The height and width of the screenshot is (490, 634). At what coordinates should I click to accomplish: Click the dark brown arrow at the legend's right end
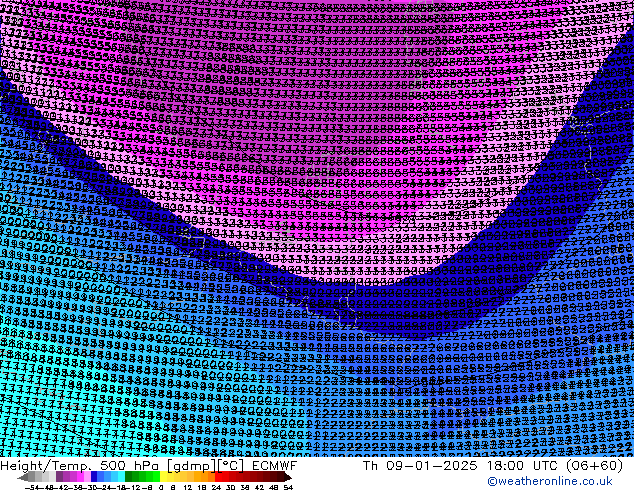click(287, 477)
